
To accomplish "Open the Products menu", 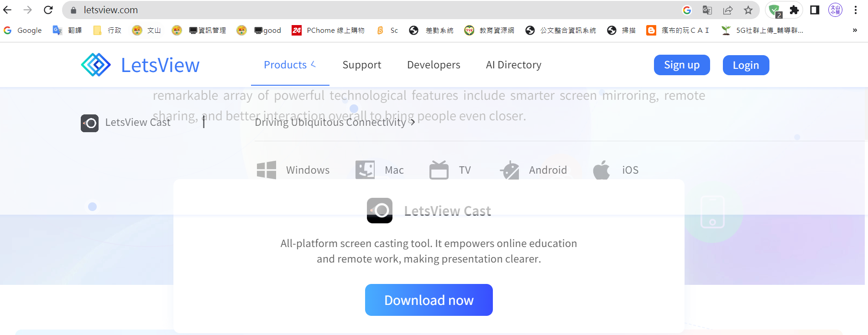I will tap(285, 65).
